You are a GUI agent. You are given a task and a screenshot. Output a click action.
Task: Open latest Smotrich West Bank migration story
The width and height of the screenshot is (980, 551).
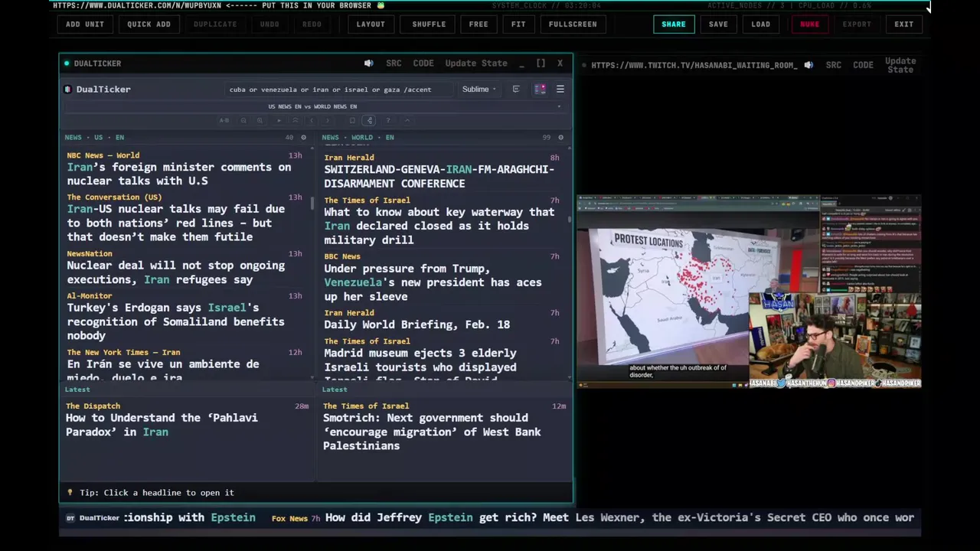click(432, 432)
